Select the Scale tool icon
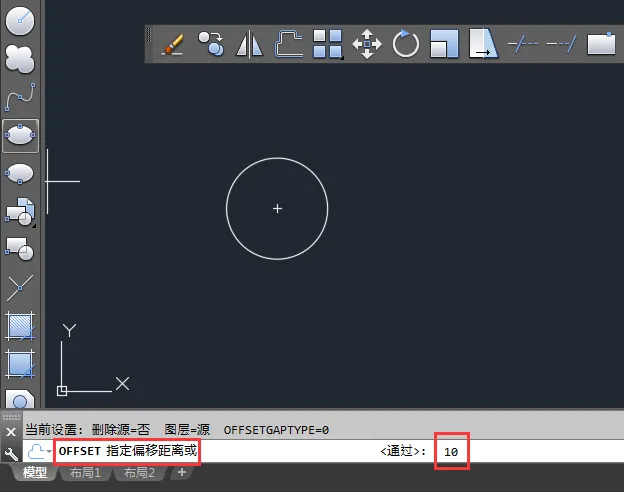624x492 pixels. click(444, 44)
